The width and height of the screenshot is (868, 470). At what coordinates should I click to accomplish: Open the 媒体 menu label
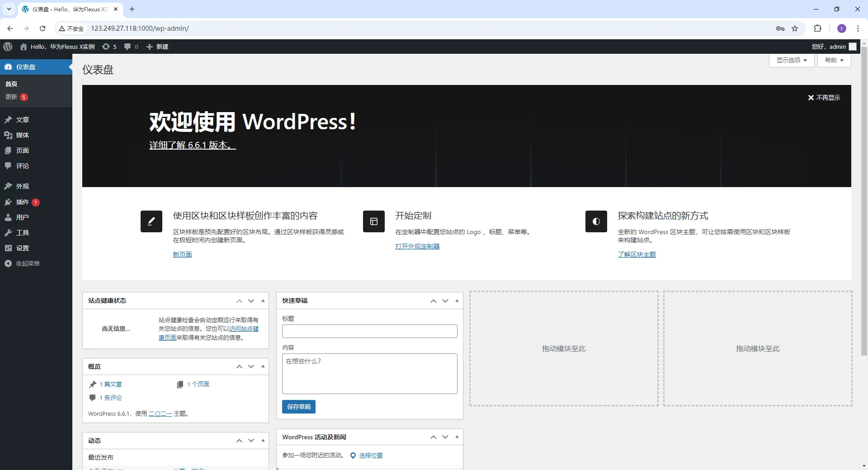[23, 135]
